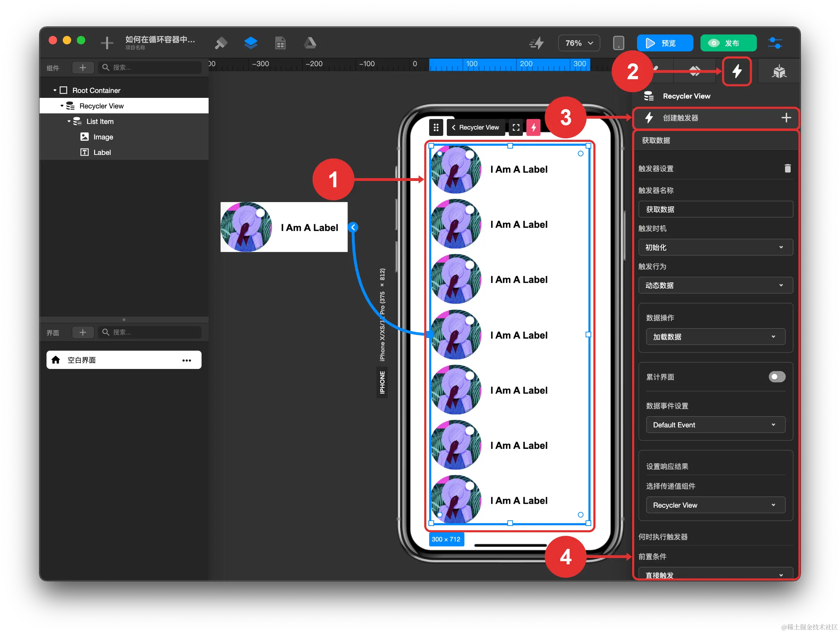Collapse the Root Container tree node
This screenshot has width=840, height=633.
[x=55, y=90]
